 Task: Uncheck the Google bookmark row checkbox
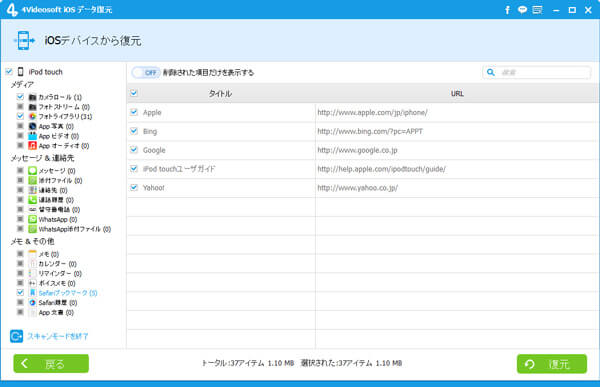click(x=134, y=150)
